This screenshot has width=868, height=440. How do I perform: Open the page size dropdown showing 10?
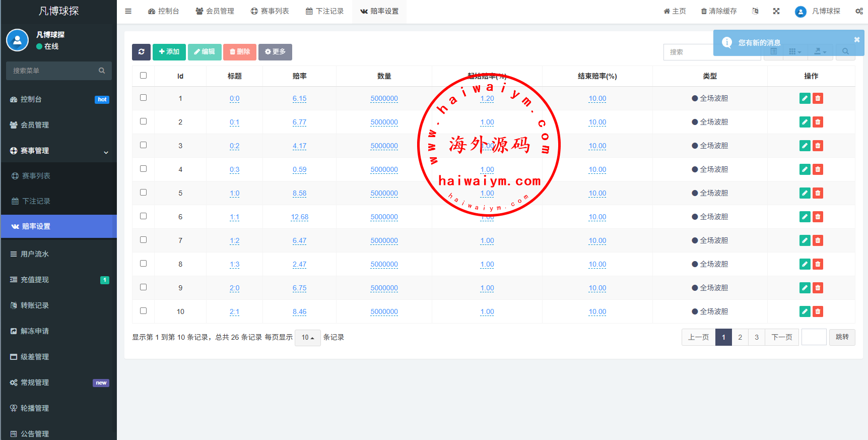click(x=307, y=338)
